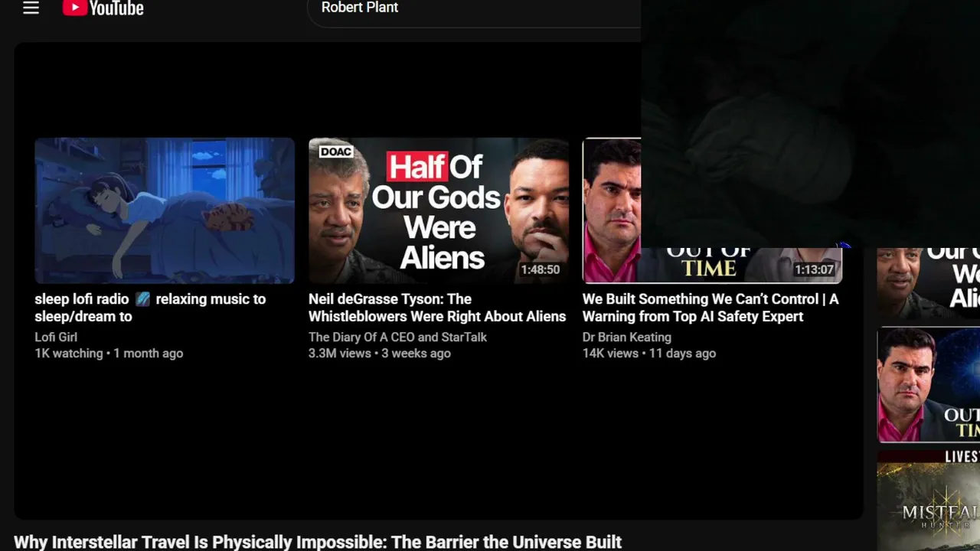Click the 1:48:50 duration badge

(541, 269)
